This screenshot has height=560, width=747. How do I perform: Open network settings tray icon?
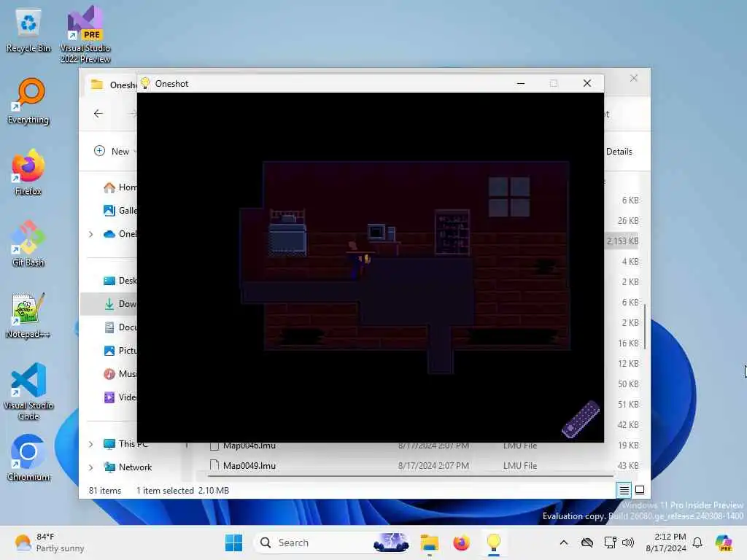coord(610,542)
